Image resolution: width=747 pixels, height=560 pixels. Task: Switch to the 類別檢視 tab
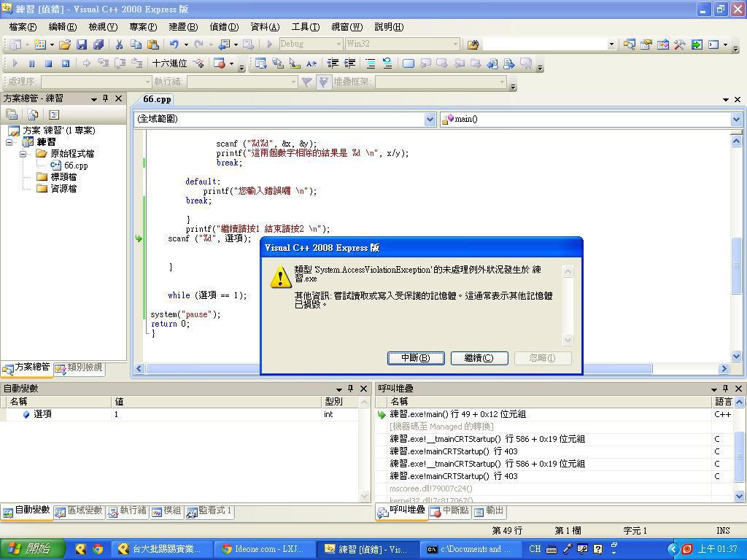(79, 367)
